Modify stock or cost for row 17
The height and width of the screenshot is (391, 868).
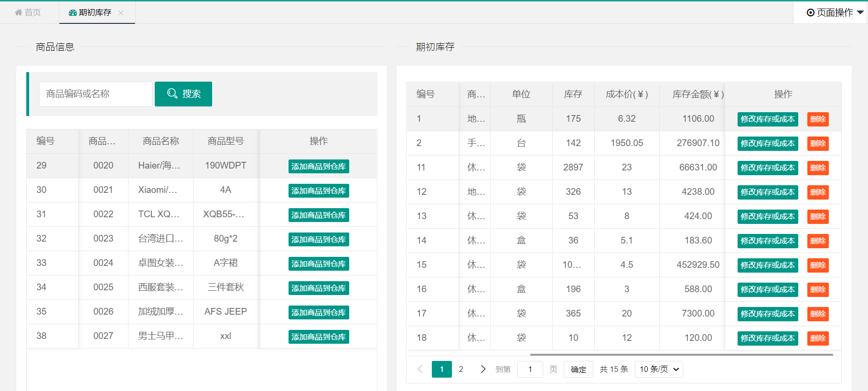(x=768, y=314)
